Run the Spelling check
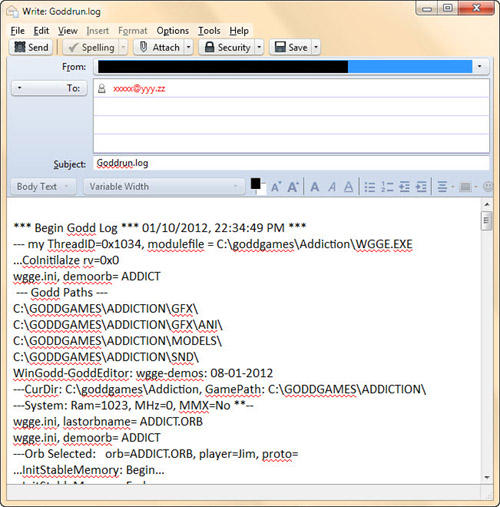Screen dimensions: 500x507 (91, 47)
